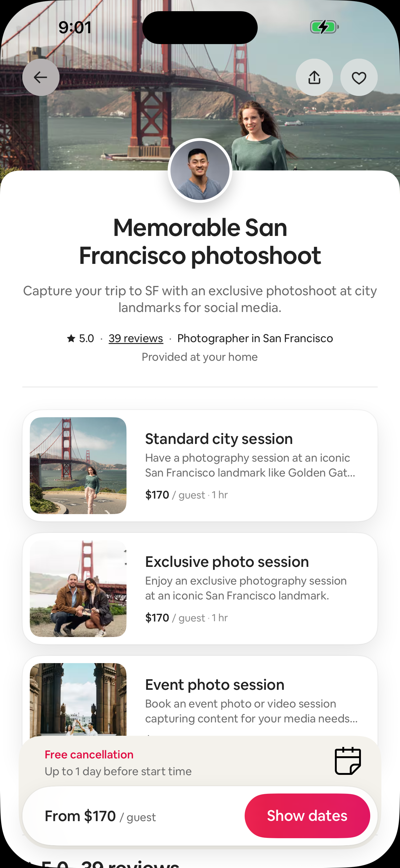Tap the Free cancellation text
Viewport: 400px width, 868px height.
(89, 754)
